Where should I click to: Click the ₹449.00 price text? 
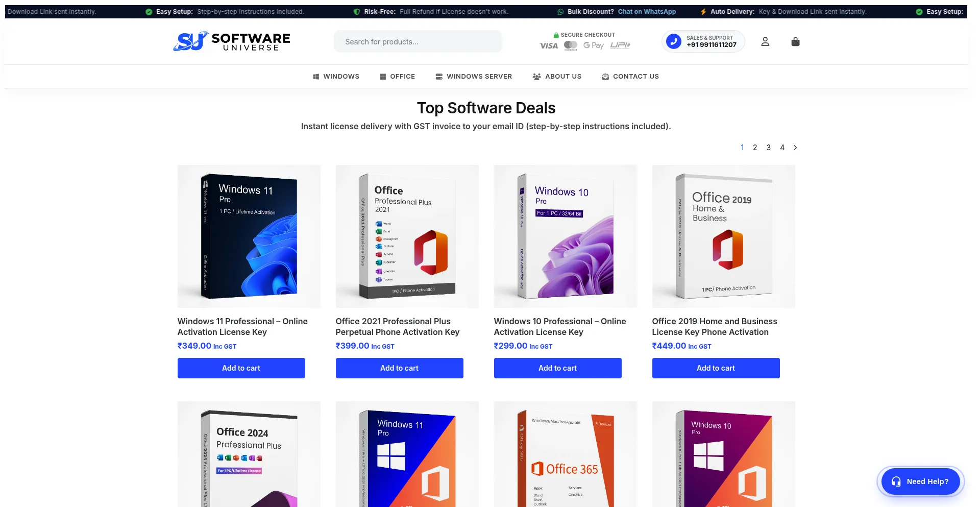[669, 346]
